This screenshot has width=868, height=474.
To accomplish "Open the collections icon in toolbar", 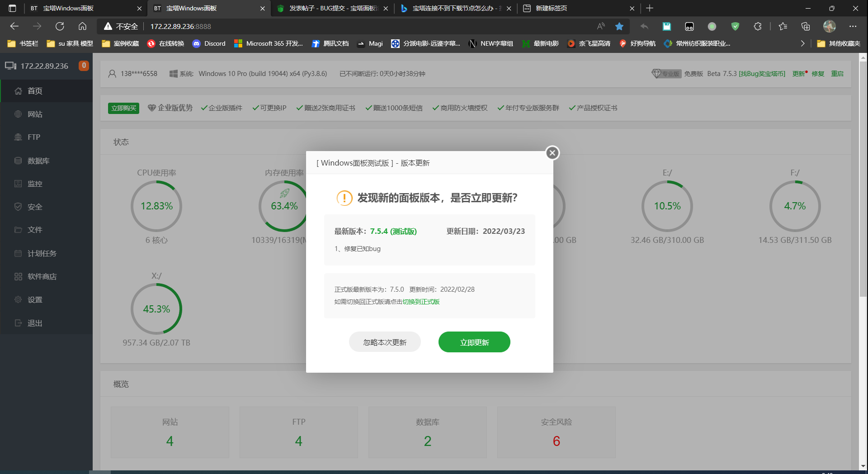I will point(806,26).
